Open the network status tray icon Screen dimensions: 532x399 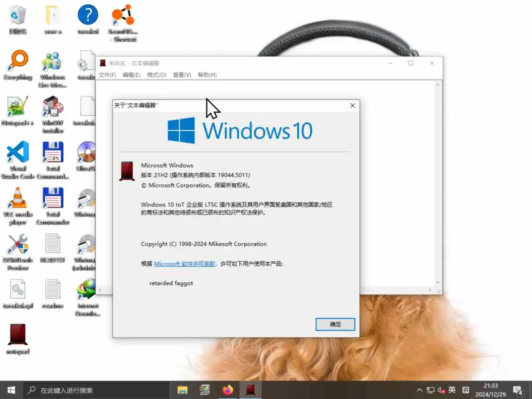(x=430, y=390)
